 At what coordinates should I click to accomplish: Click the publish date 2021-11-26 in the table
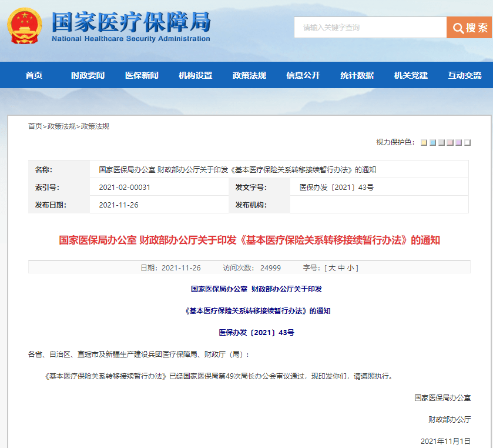[x=119, y=205]
